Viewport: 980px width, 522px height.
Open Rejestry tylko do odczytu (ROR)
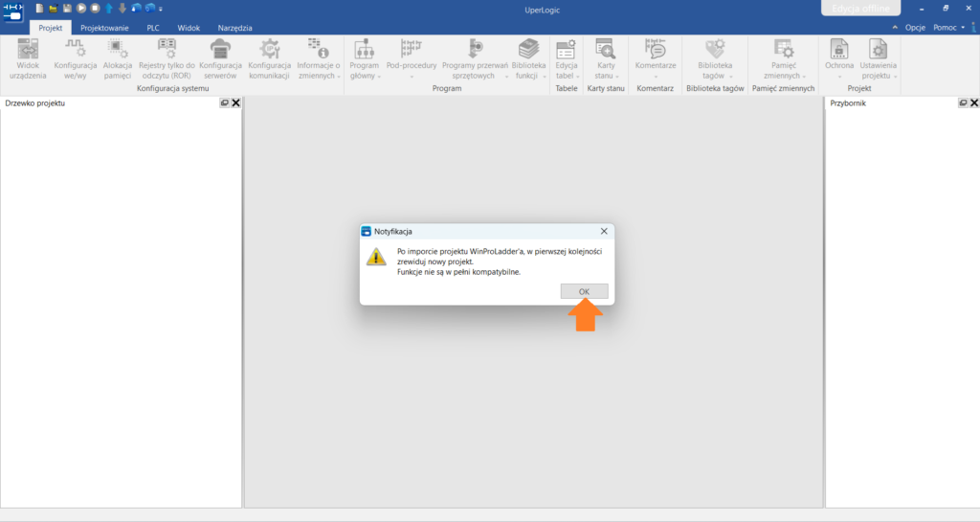coord(167,59)
